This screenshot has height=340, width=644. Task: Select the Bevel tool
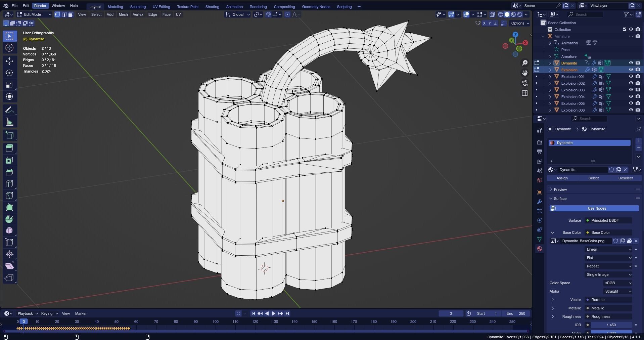pyautogui.click(x=9, y=172)
